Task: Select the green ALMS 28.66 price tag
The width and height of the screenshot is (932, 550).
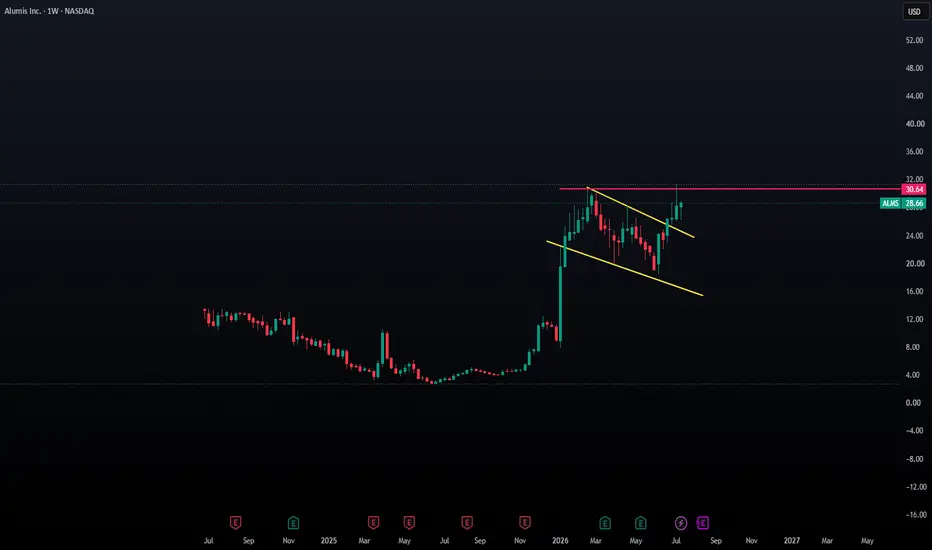Action: point(902,203)
